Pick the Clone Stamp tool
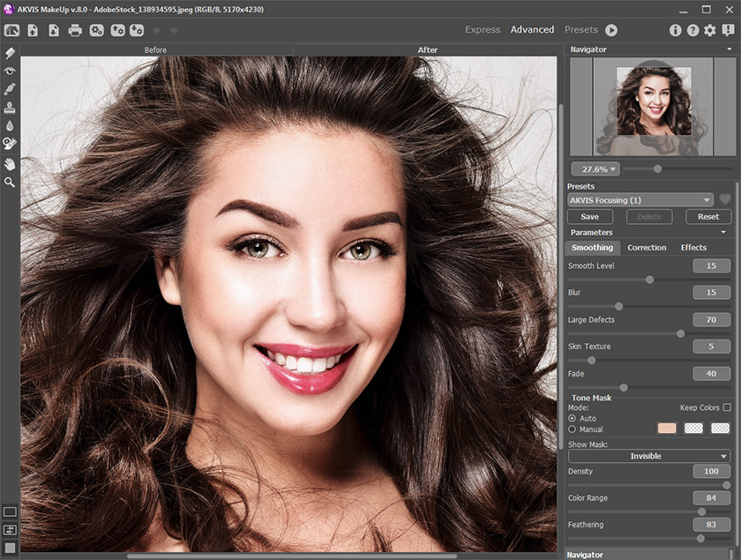This screenshot has height=560, width=741. pos(10,108)
